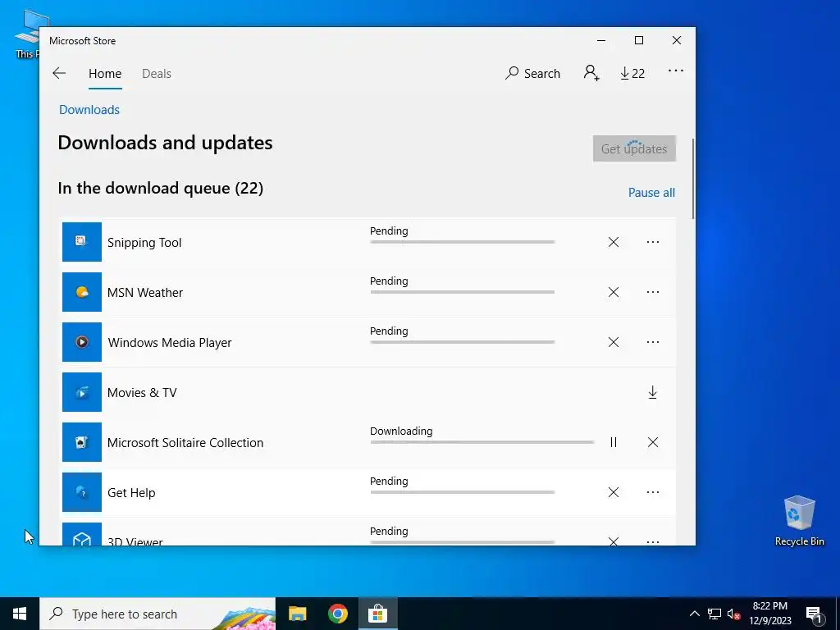Start the Movies & TV download arrow

(652, 392)
